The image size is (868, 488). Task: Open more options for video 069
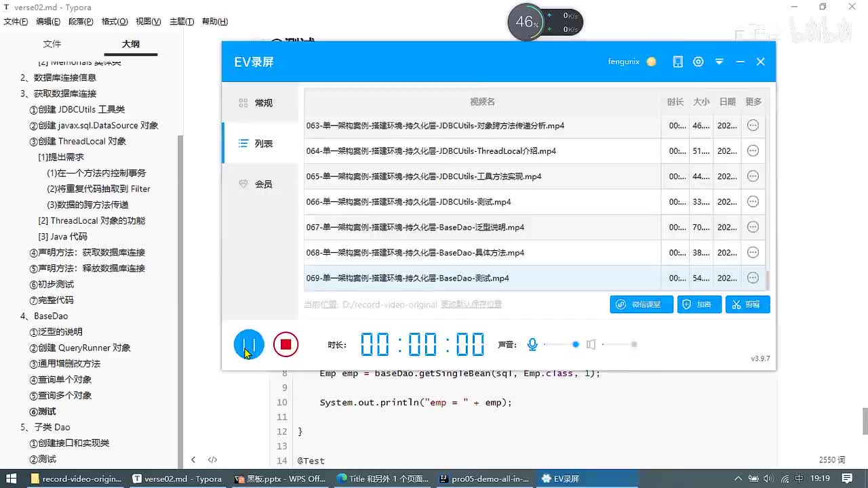pos(753,278)
